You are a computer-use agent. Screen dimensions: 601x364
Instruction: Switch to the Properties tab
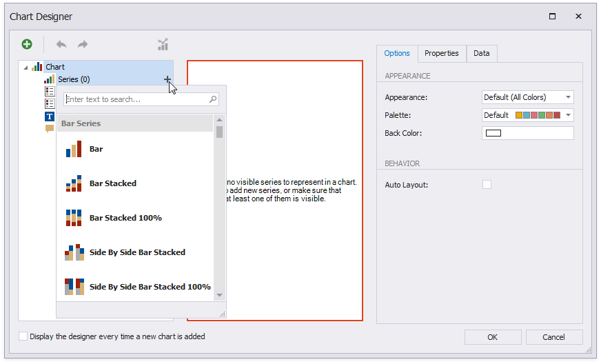[x=441, y=53]
